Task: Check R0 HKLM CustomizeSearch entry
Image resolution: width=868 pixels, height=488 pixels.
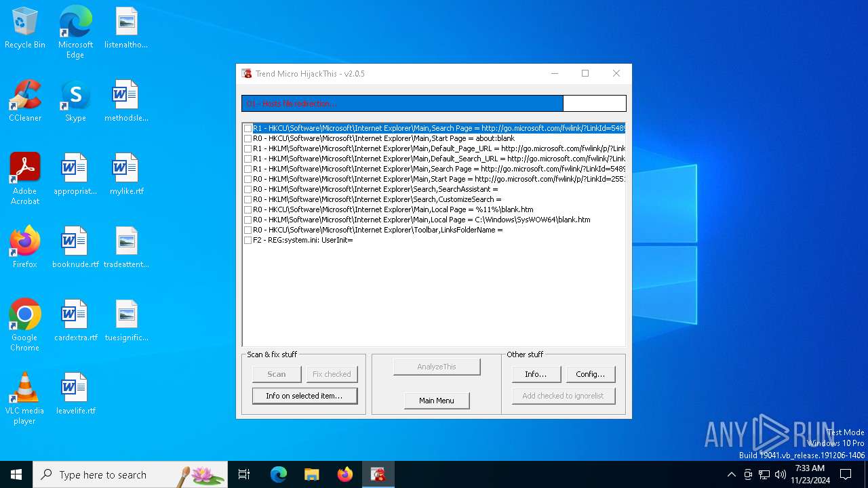Action: click(x=248, y=199)
